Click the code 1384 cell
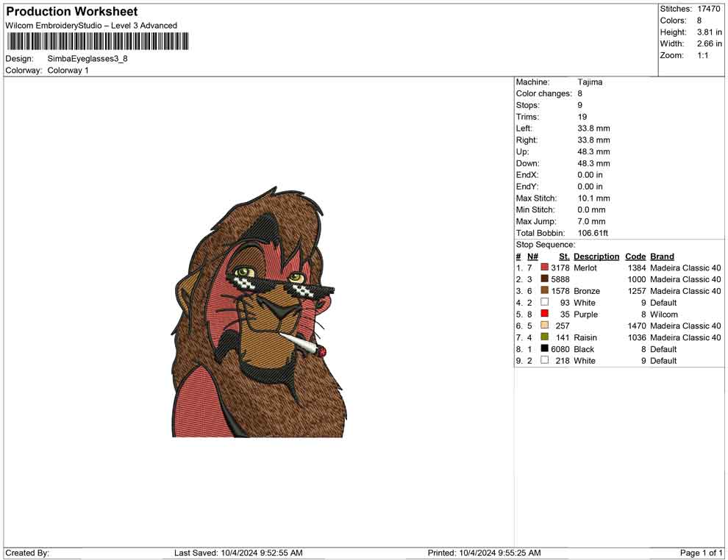728x560 pixels. coord(637,268)
